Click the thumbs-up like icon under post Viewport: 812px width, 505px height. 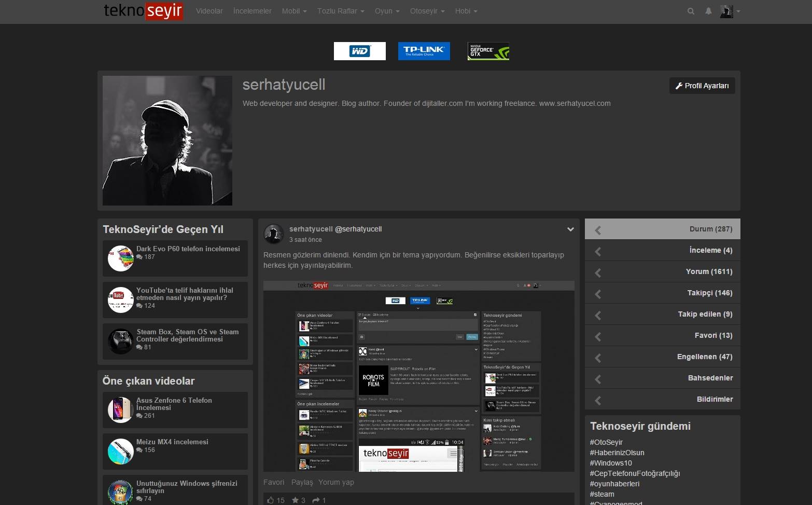point(271,500)
